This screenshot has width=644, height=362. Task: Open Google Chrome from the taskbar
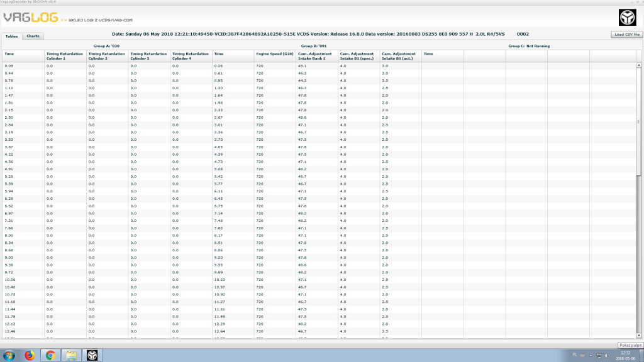50,356
